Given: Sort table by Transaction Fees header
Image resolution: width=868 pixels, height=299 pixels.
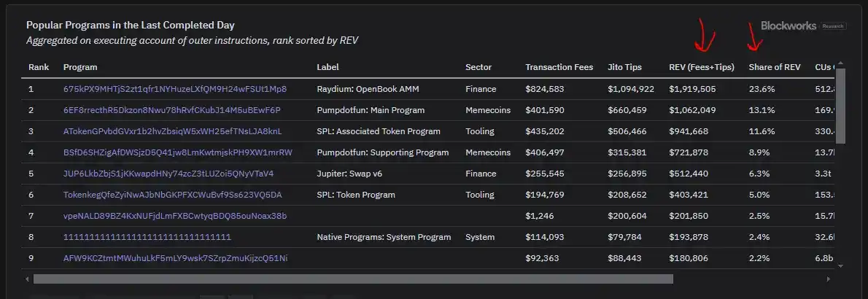Looking at the screenshot, I should click(x=559, y=67).
